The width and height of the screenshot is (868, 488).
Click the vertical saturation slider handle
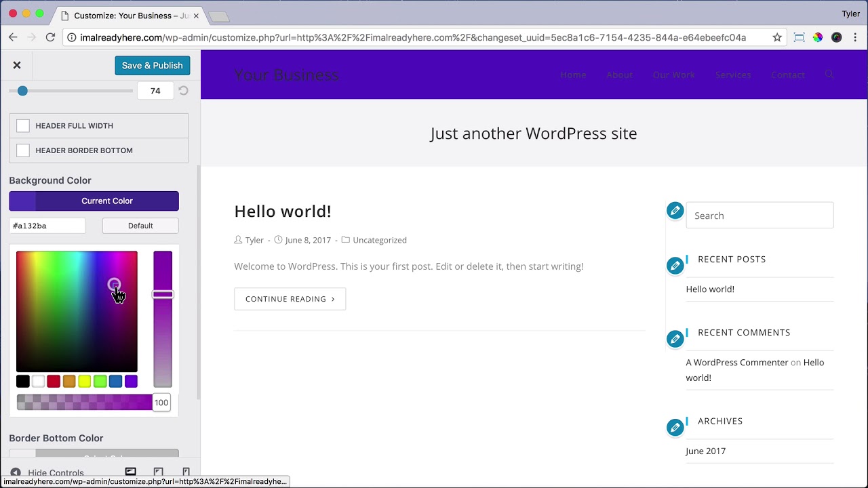click(163, 294)
